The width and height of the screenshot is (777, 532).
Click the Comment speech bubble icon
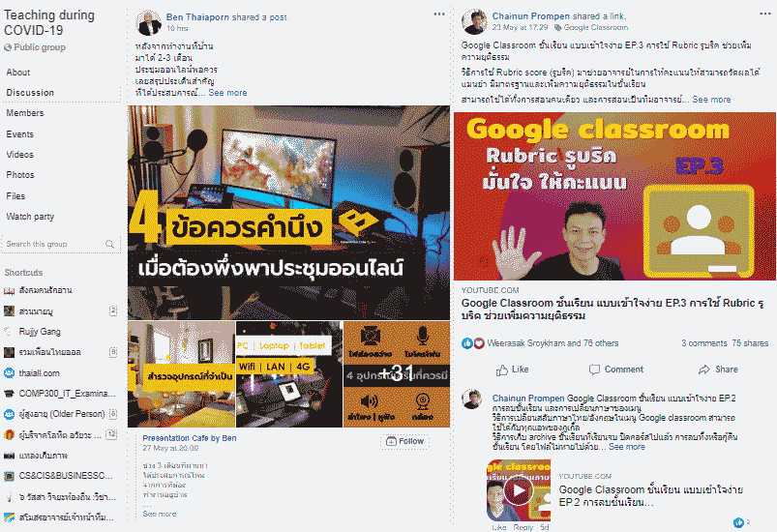tap(594, 369)
